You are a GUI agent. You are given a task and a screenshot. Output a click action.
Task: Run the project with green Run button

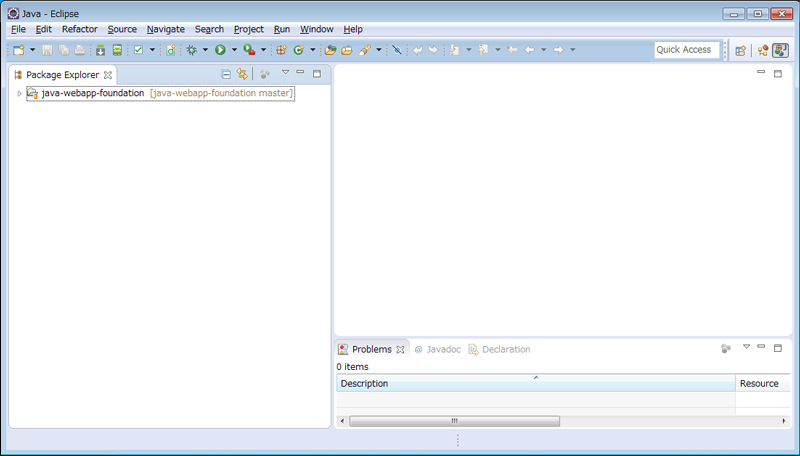(220, 50)
